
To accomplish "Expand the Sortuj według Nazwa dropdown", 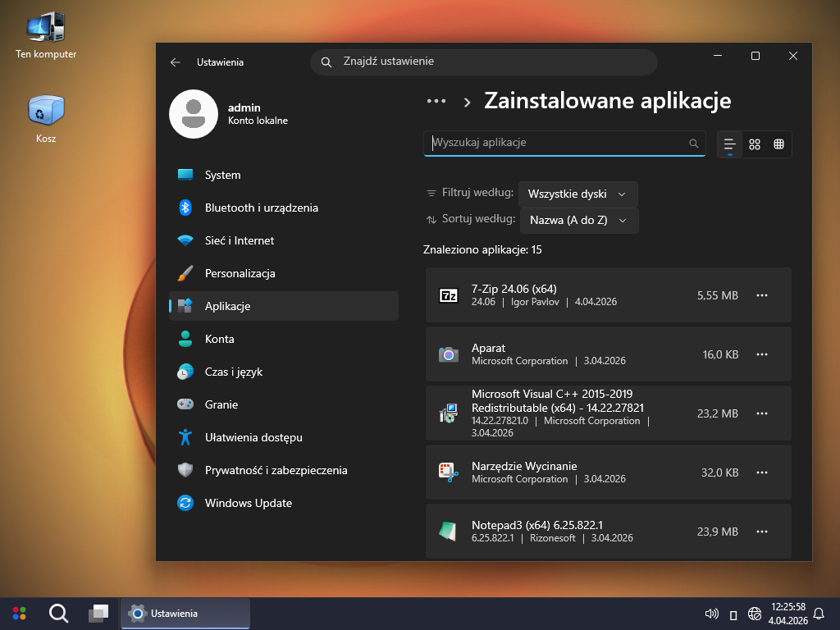I will click(578, 221).
